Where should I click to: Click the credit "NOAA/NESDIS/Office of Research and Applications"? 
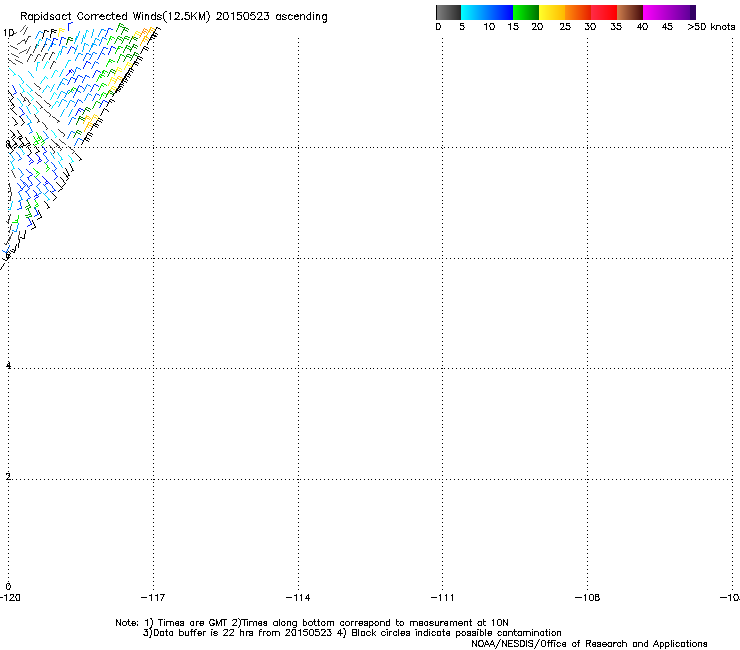(x=589, y=644)
